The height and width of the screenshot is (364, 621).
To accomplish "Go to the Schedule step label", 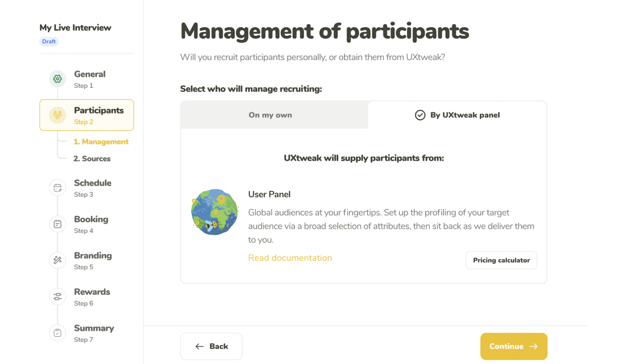I will click(x=93, y=183).
